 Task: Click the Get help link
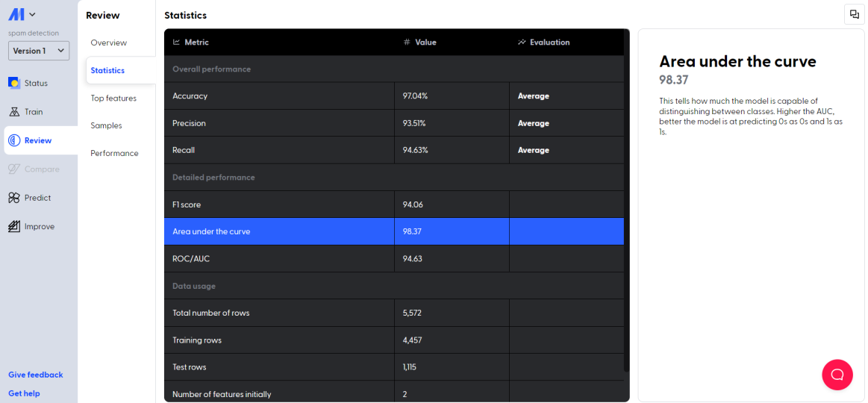(24, 393)
